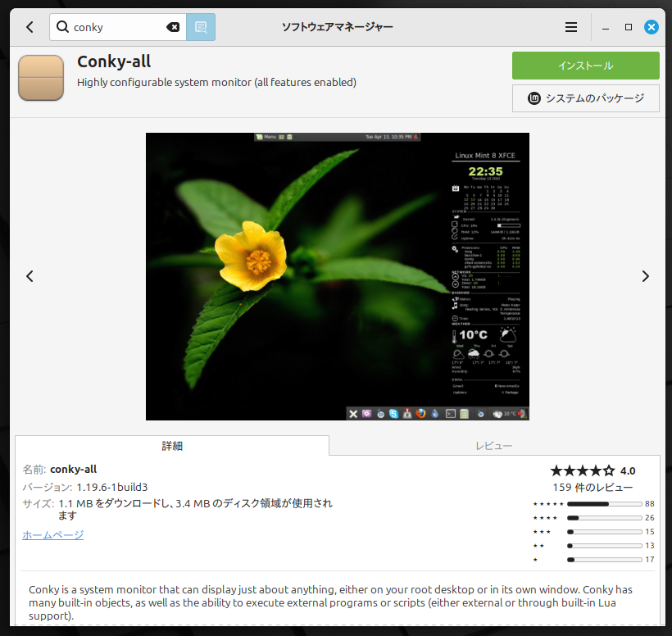Show the next screenshot with right arrow
This screenshot has width=672, height=636.
645,276
